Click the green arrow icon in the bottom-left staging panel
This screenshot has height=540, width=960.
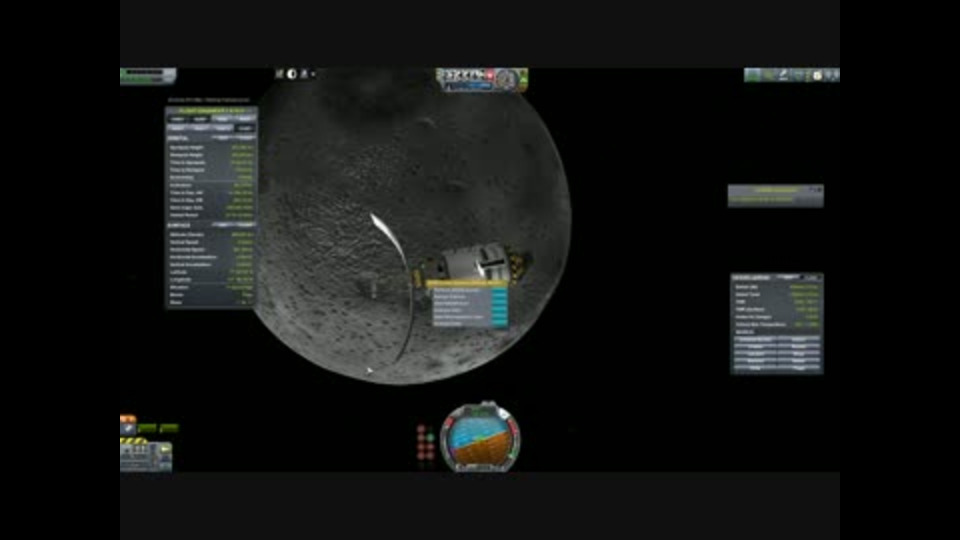pos(165,449)
